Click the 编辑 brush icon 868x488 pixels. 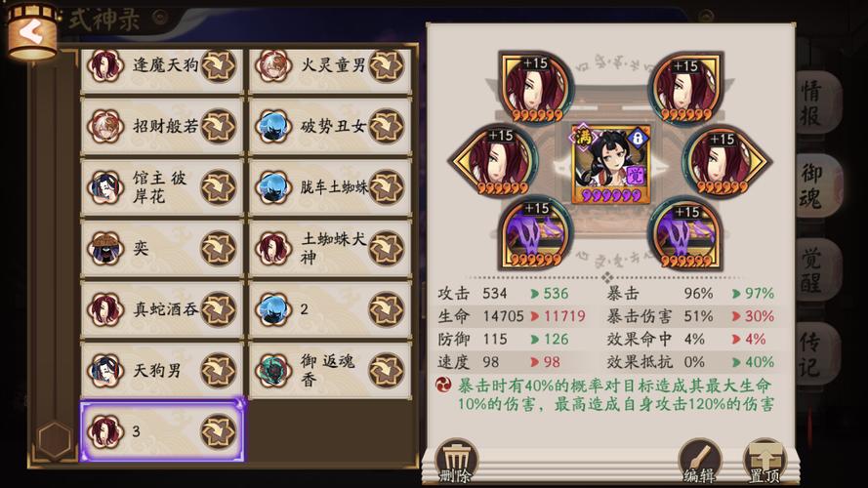(x=699, y=461)
